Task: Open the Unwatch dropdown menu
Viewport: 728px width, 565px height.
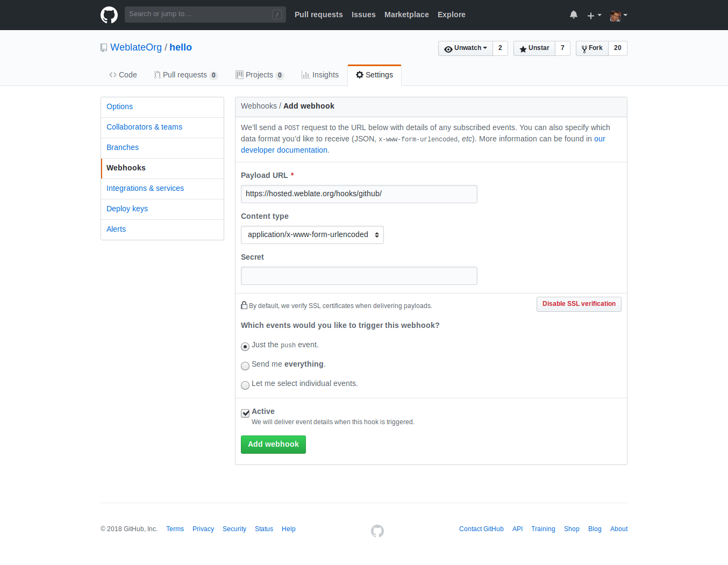Action: click(x=466, y=48)
